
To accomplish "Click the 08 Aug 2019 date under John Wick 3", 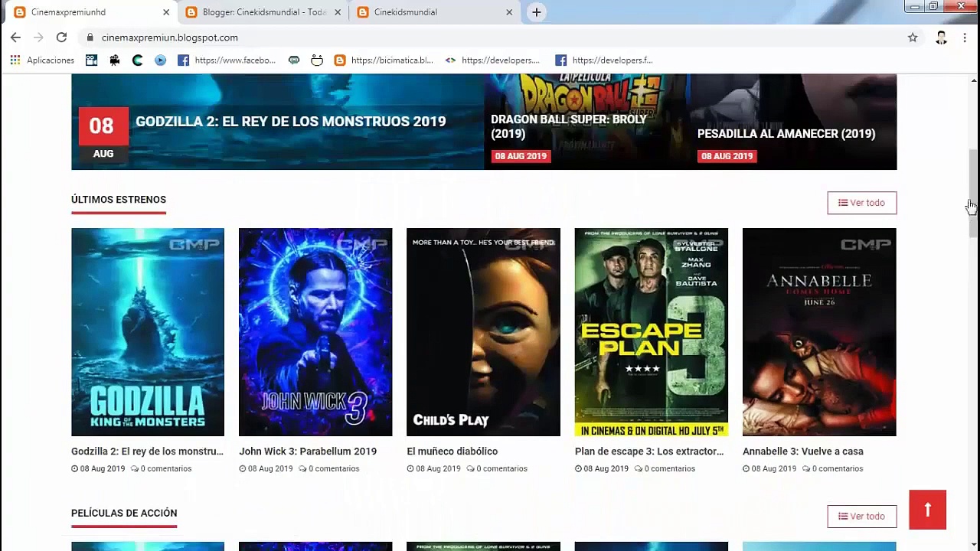I will (266, 468).
